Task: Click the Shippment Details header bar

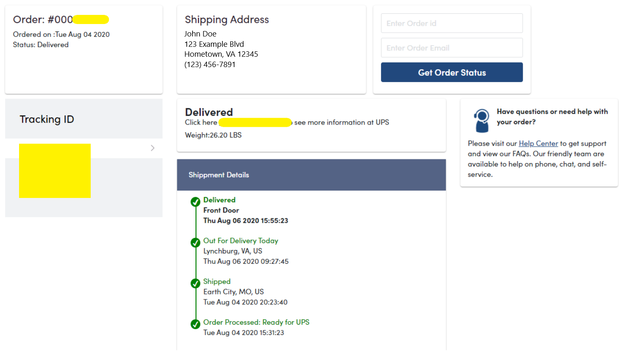Action: (x=311, y=175)
